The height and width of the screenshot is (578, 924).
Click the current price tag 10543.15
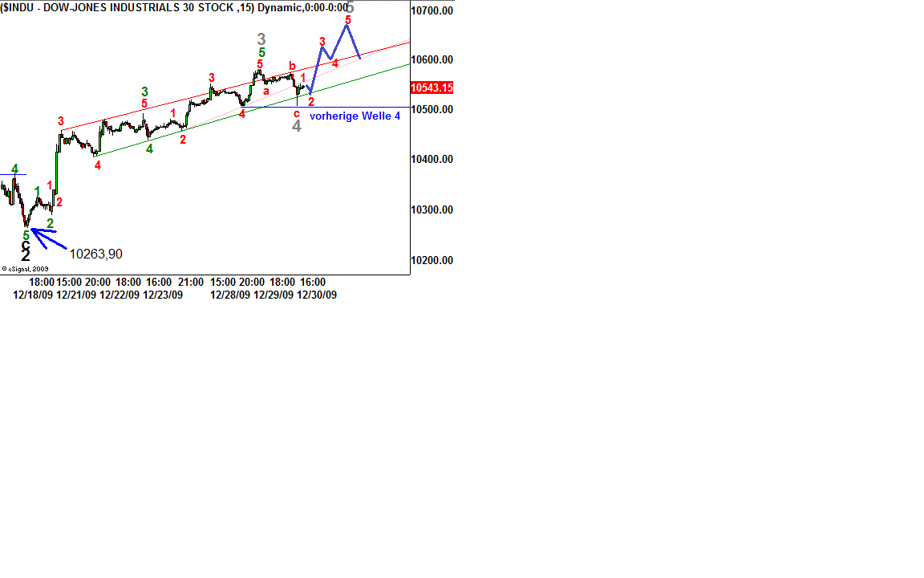click(432, 88)
